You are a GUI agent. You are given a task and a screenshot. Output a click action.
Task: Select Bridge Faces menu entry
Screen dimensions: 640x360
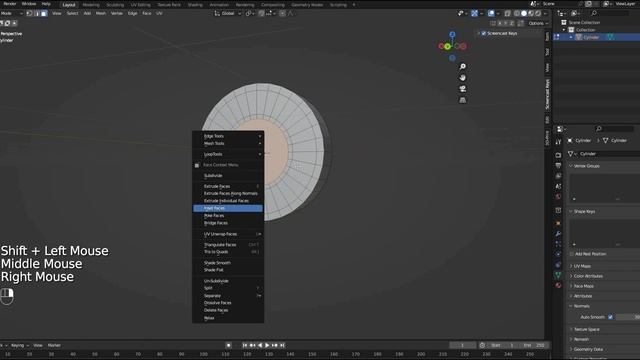click(x=228, y=223)
